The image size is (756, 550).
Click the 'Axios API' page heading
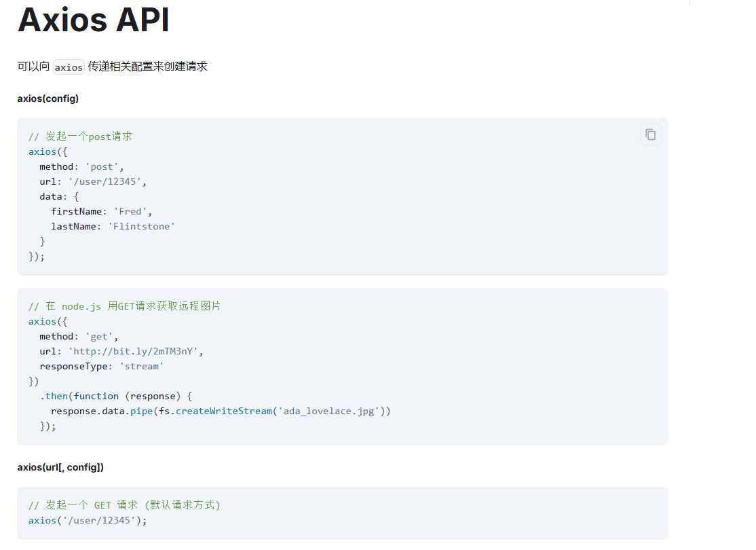(x=94, y=20)
